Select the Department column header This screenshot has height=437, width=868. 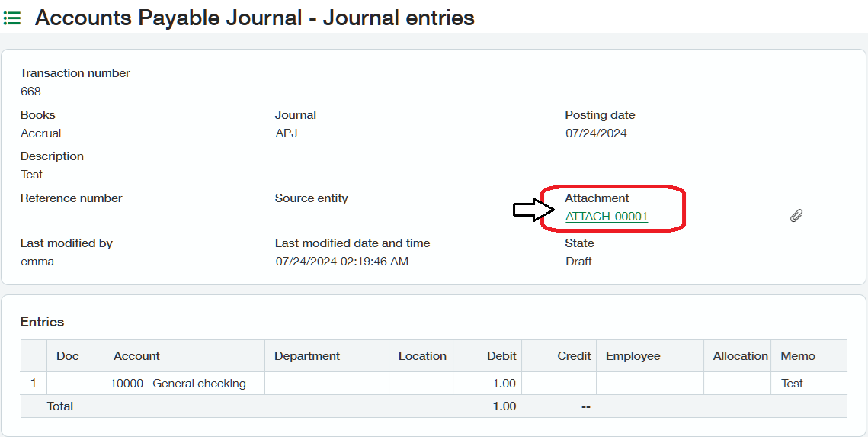tap(307, 356)
